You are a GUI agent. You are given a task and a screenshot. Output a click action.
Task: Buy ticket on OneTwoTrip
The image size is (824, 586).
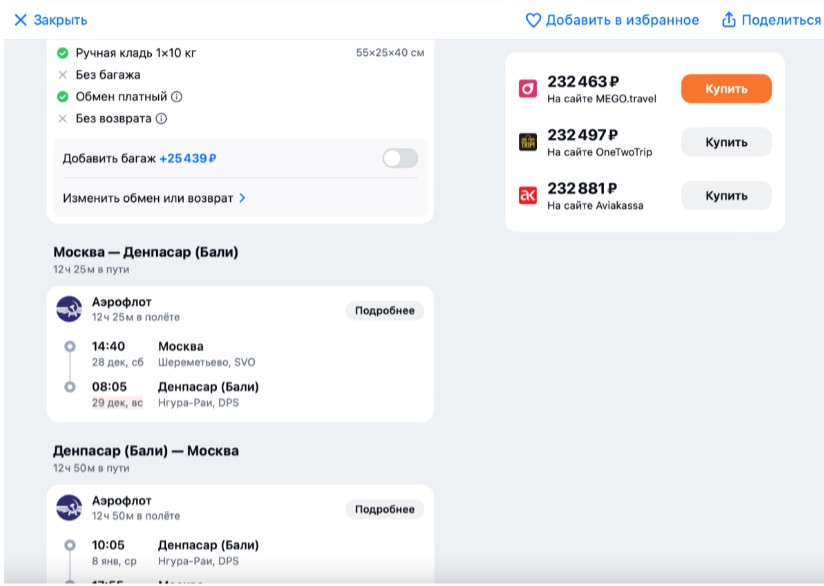point(726,142)
